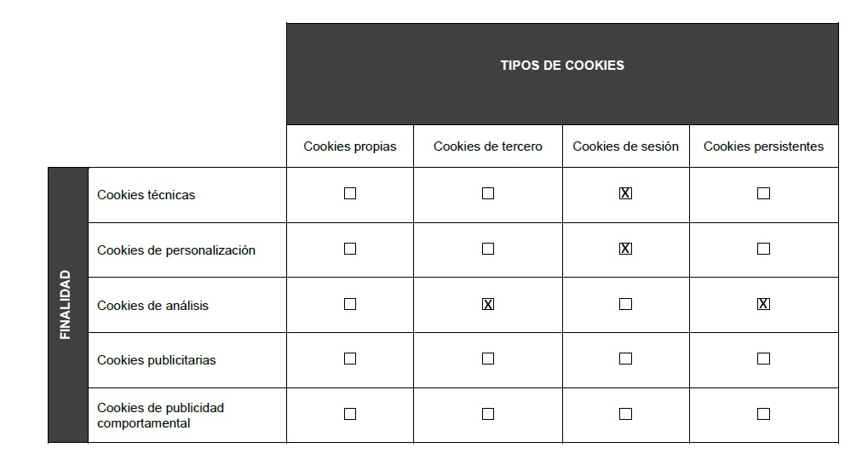Check Cookies de personalización under Cookies propias
Screen dimensions: 868x465
(x=350, y=249)
